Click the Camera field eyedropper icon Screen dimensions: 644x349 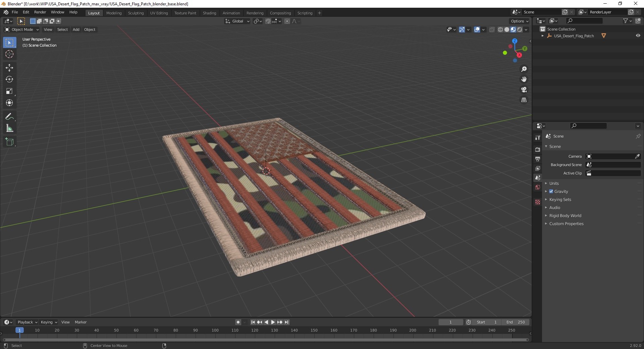[x=637, y=156]
